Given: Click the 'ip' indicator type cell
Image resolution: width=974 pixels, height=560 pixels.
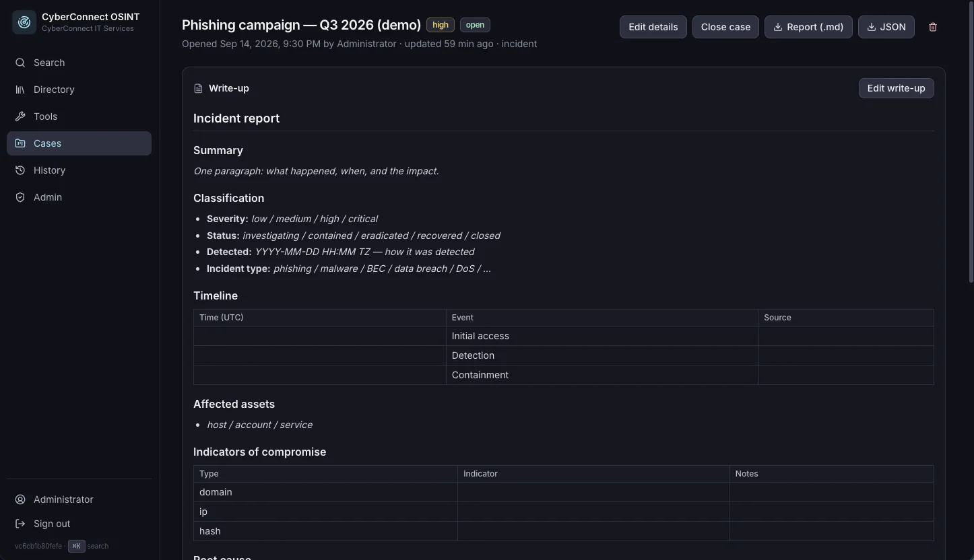Looking at the screenshot, I should click(325, 512).
